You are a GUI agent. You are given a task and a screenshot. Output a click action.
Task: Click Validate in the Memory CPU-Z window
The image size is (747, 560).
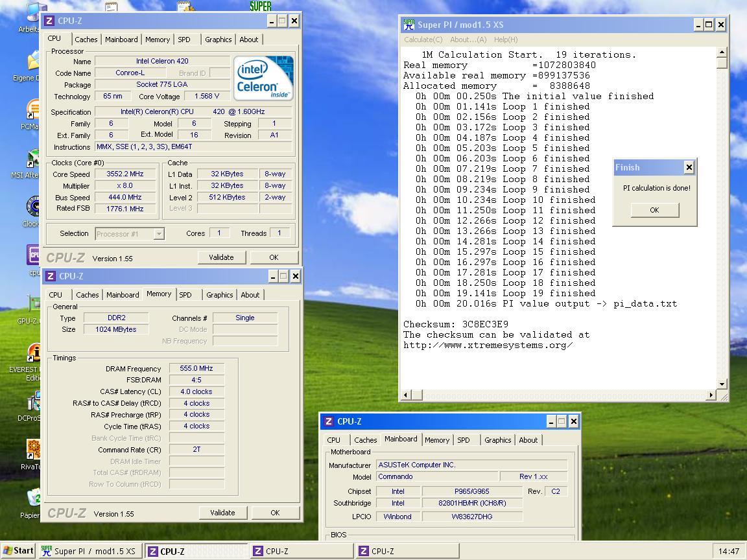click(x=222, y=513)
